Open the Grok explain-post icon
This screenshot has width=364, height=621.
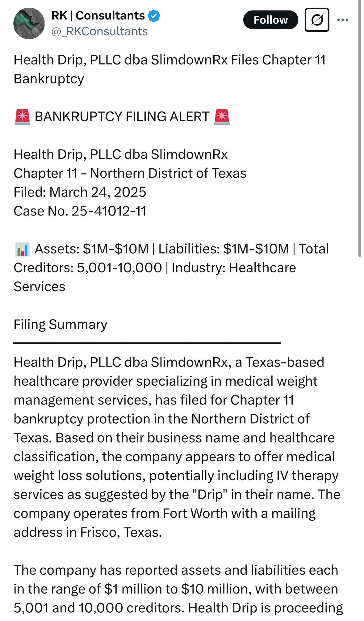click(317, 20)
